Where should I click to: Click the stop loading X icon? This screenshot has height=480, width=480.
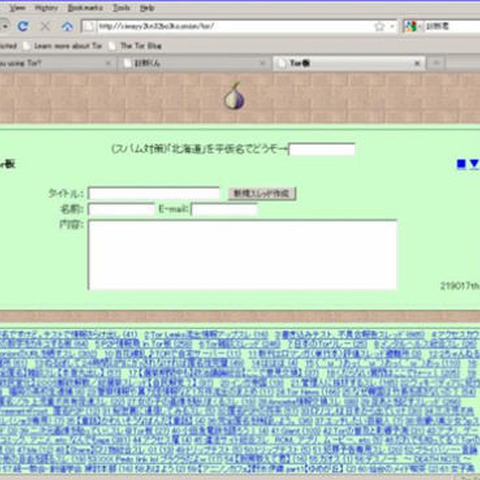coord(45,26)
